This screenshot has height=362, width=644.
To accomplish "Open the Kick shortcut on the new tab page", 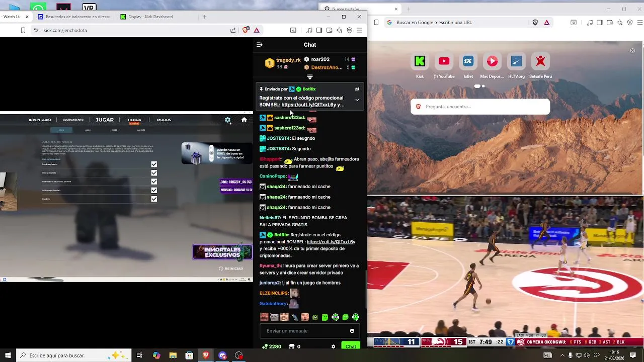I will point(420,65).
